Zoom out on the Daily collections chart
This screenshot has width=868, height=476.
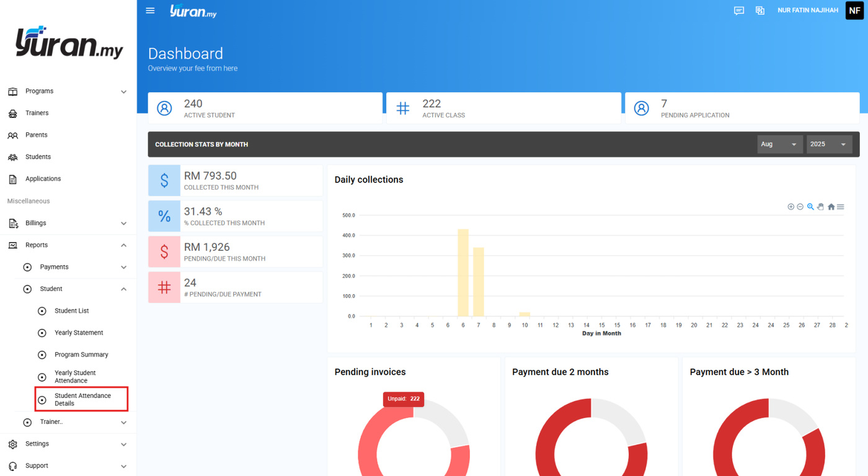click(800, 207)
